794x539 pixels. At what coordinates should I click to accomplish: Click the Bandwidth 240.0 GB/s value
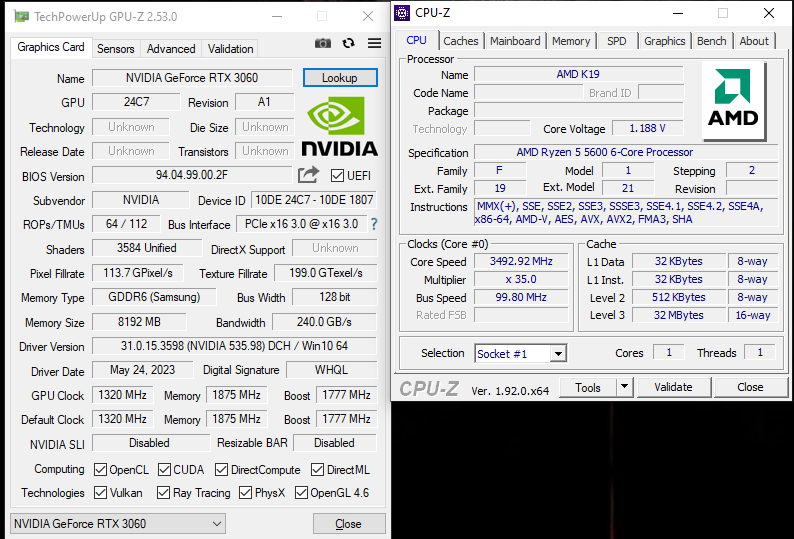324,322
